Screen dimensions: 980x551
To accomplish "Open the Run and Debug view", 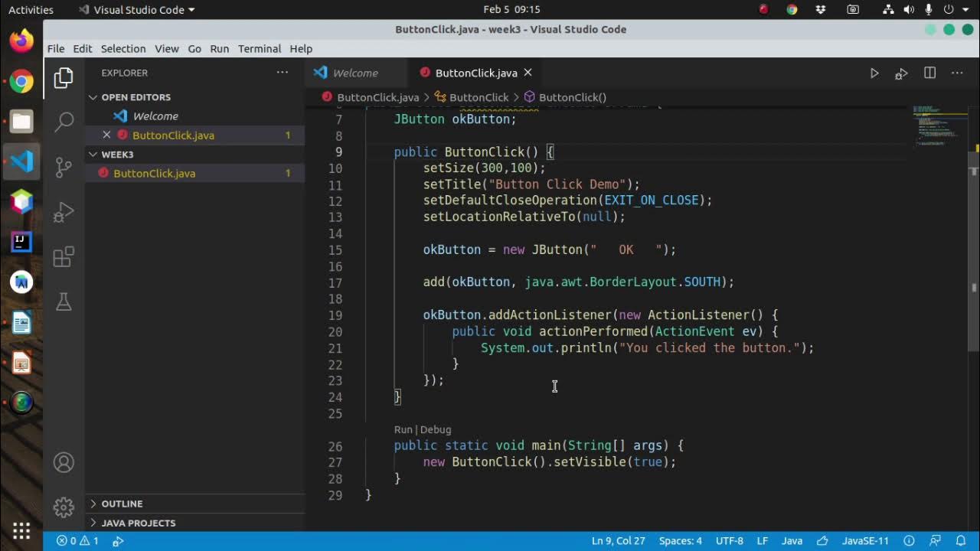I will (64, 211).
